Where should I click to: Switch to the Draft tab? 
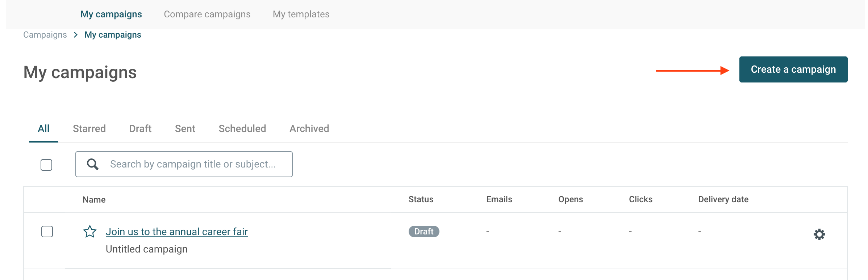tap(140, 129)
